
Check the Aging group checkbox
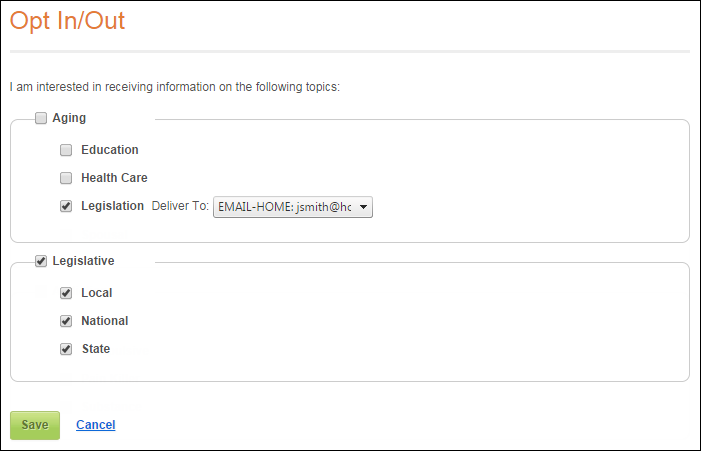pyautogui.click(x=41, y=118)
